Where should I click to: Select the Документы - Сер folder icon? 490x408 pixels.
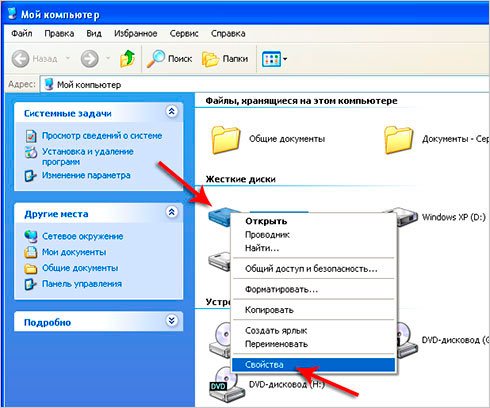399,140
